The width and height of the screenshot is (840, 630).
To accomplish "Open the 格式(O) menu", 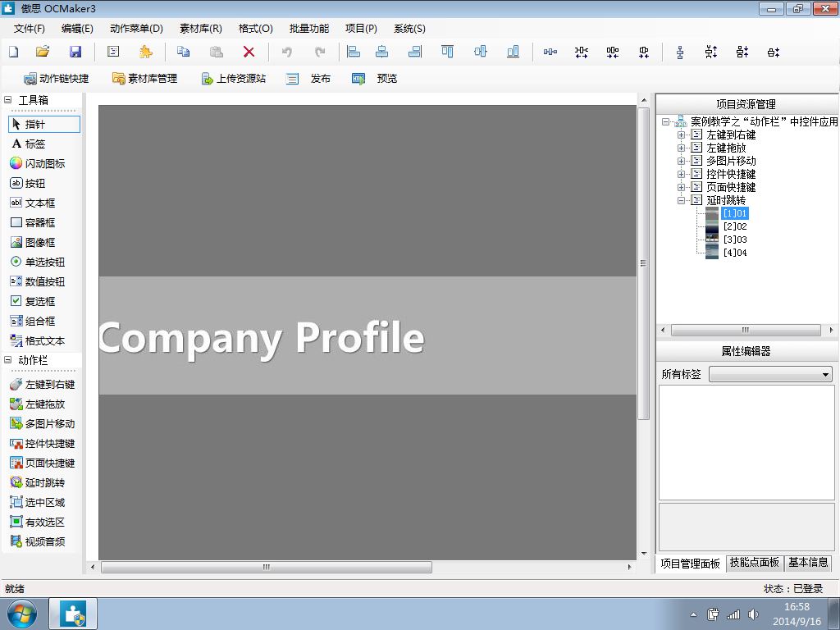I will (256, 29).
